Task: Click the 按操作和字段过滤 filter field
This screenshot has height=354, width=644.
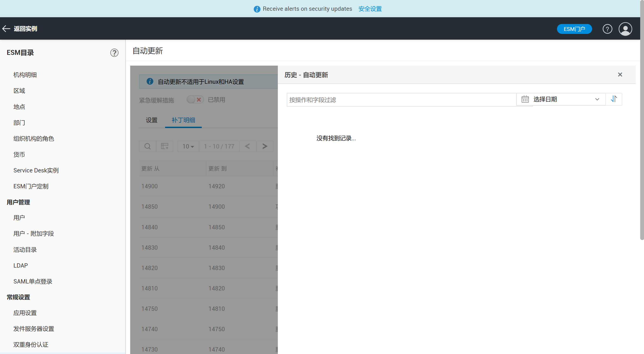Action: [401, 100]
